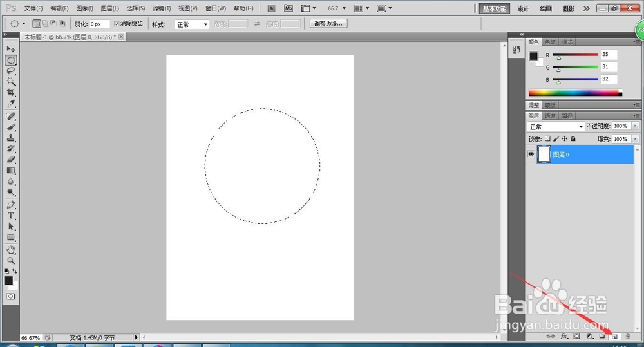644x347 pixels.
Task: Switch to 设计 workspace
Action: point(523,8)
